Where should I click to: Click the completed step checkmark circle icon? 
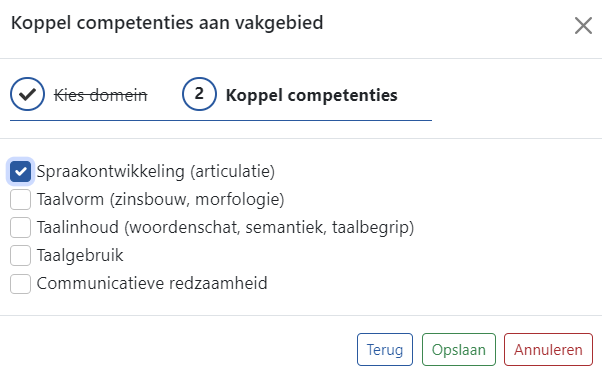point(27,94)
